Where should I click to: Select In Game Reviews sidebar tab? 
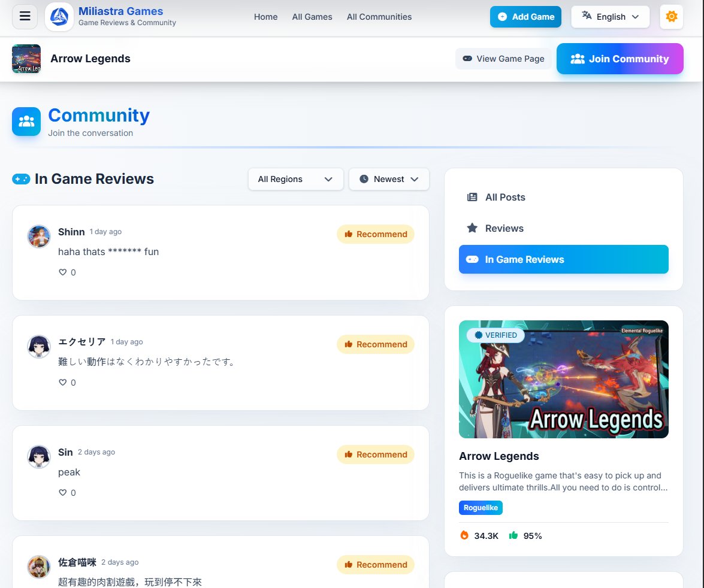click(563, 259)
